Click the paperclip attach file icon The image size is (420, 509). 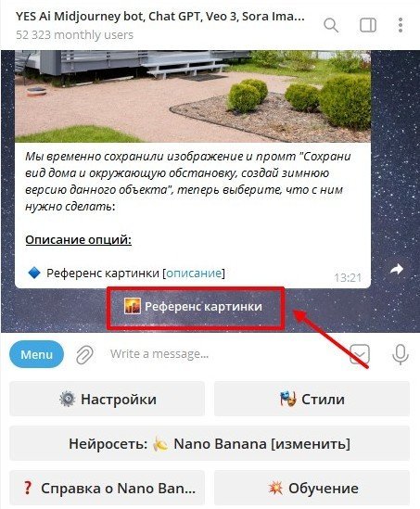(84, 354)
